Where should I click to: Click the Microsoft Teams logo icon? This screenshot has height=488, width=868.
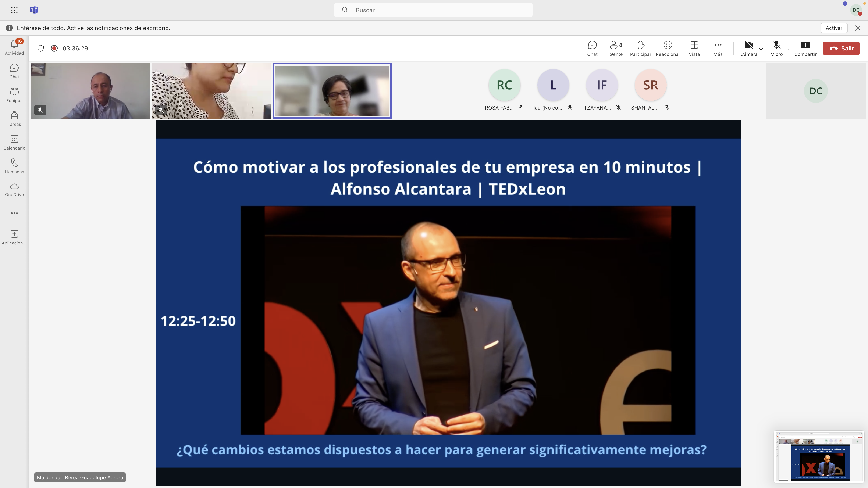(34, 10)
